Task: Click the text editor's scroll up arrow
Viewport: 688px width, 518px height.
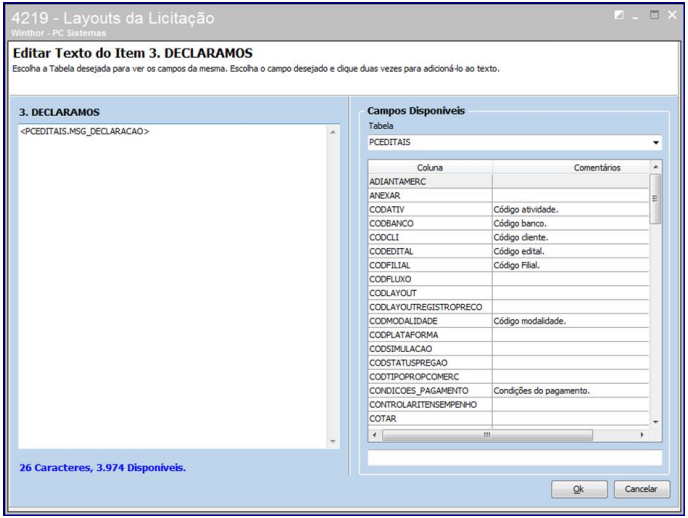Action: coord(333,132)
